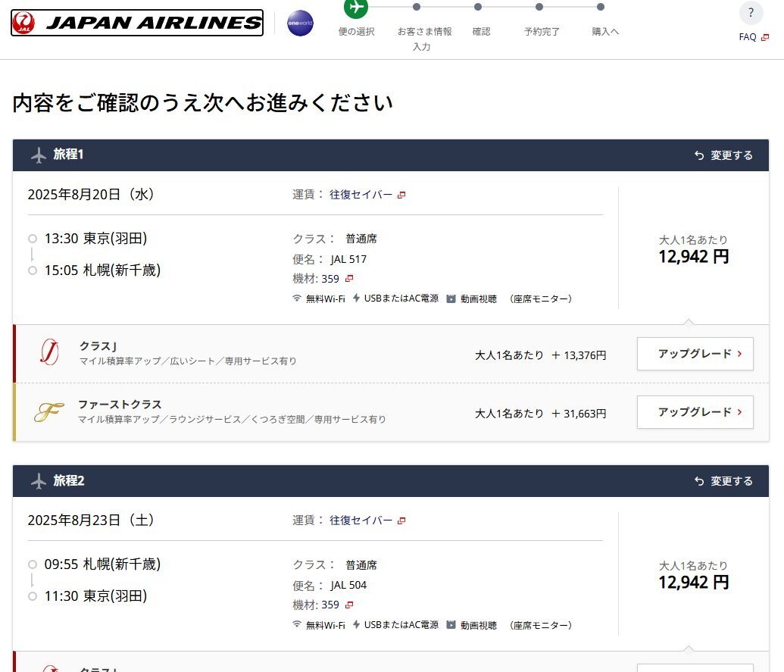Click the 確認 step label

(481, 32)
